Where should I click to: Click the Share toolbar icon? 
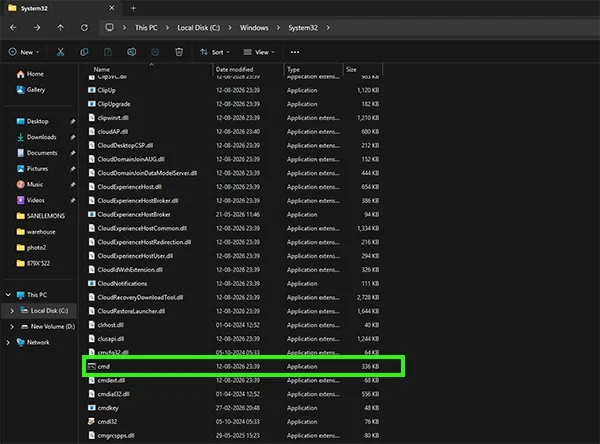pos(155,52)
